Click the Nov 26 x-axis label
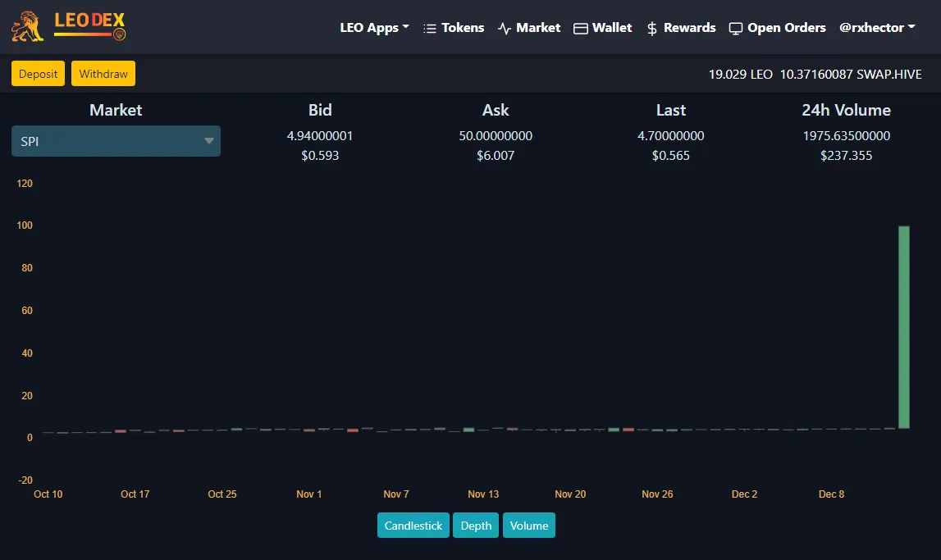This screenshot has height=560, width=941. (x=657, y=494)
